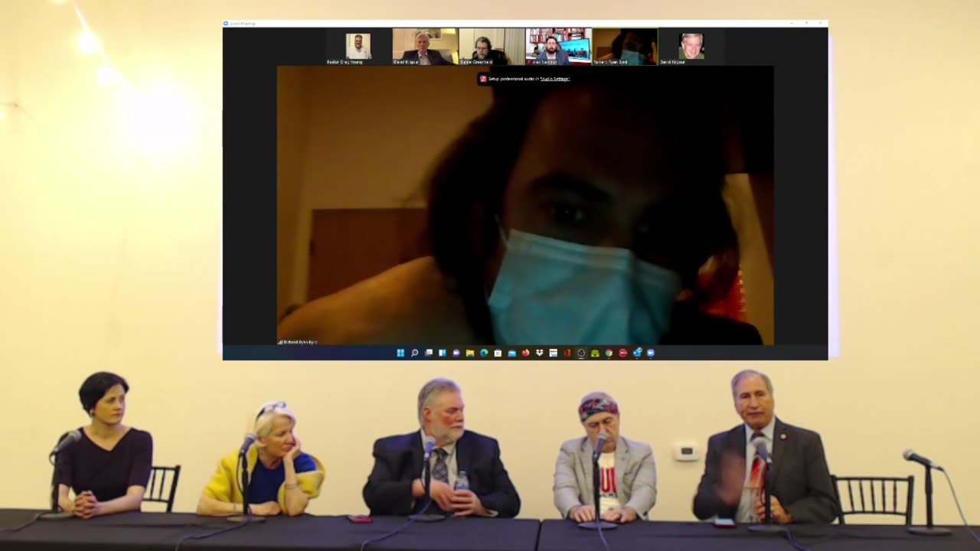Screen dimensions: 980x551
Task: Open Audio Settings link in banner
Action: 555,79
